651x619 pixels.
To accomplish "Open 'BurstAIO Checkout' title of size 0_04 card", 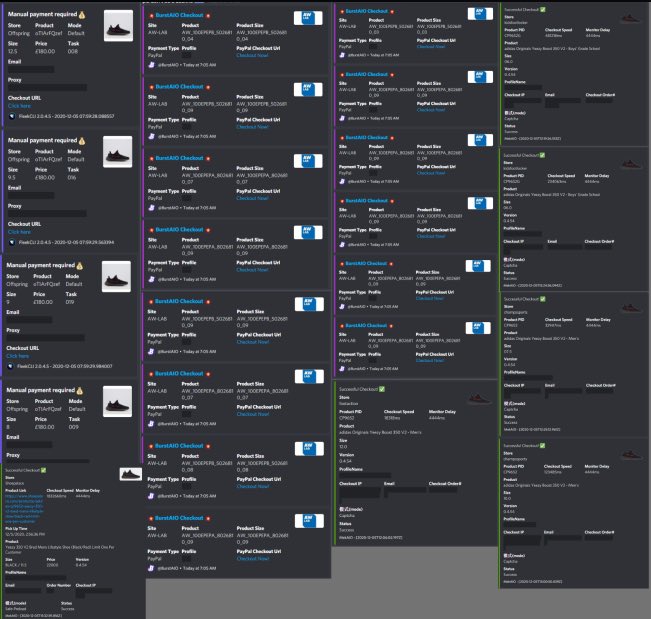I will 179,15.
